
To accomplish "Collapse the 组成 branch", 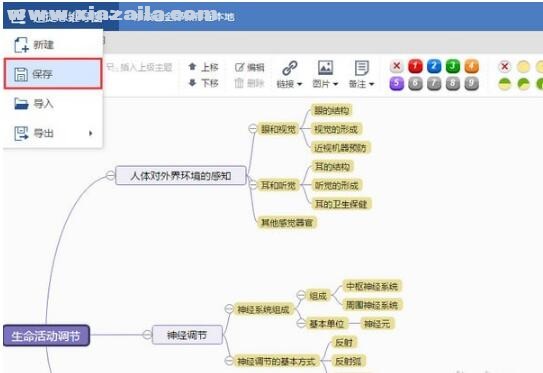I will [x=301, y=295].
